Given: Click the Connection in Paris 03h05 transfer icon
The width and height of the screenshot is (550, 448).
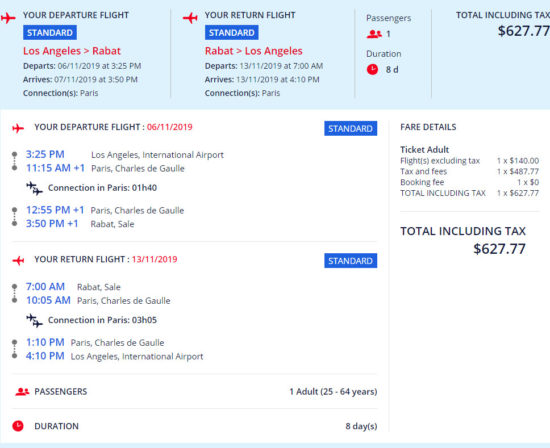Looking at the screenshot, I should (34, 320).
